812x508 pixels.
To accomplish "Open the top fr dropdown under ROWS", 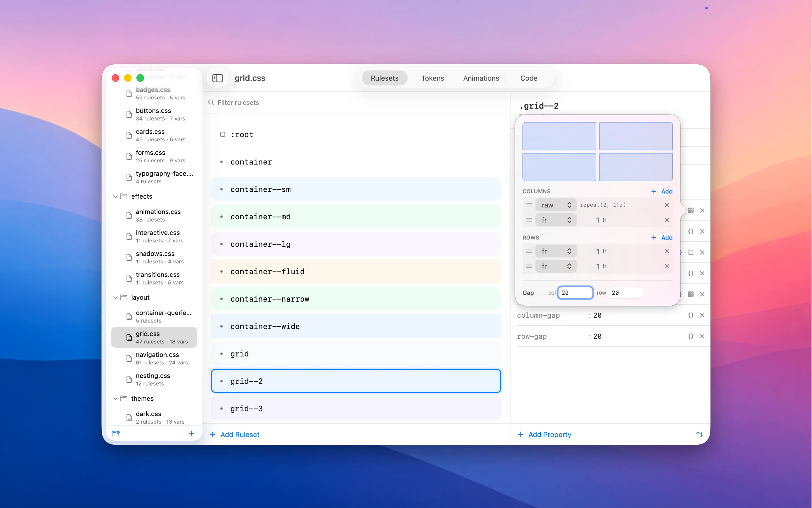I will pos(556,251).
